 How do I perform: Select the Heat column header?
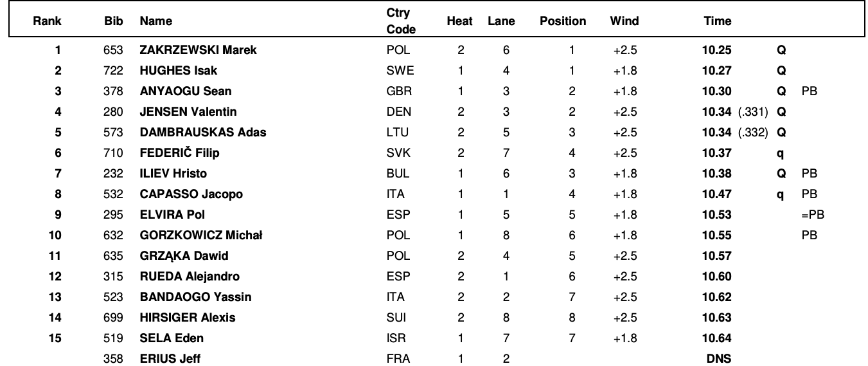click(459, 21)
